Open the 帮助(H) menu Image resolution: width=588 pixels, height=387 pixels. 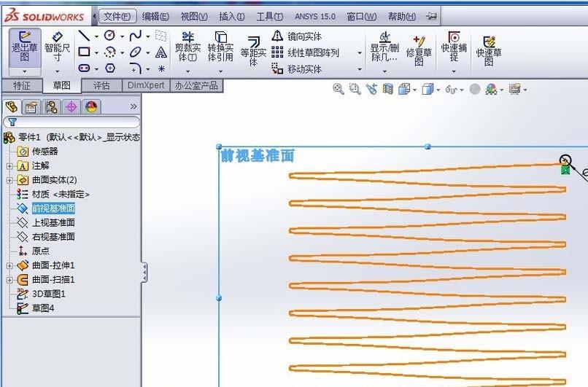[402, 17]
